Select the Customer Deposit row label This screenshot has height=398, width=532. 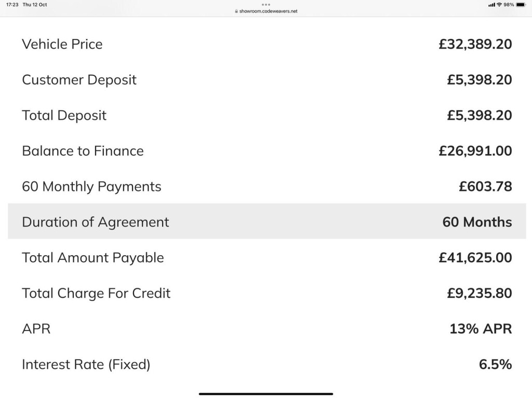pyautogui.click(x=79, y=80)
